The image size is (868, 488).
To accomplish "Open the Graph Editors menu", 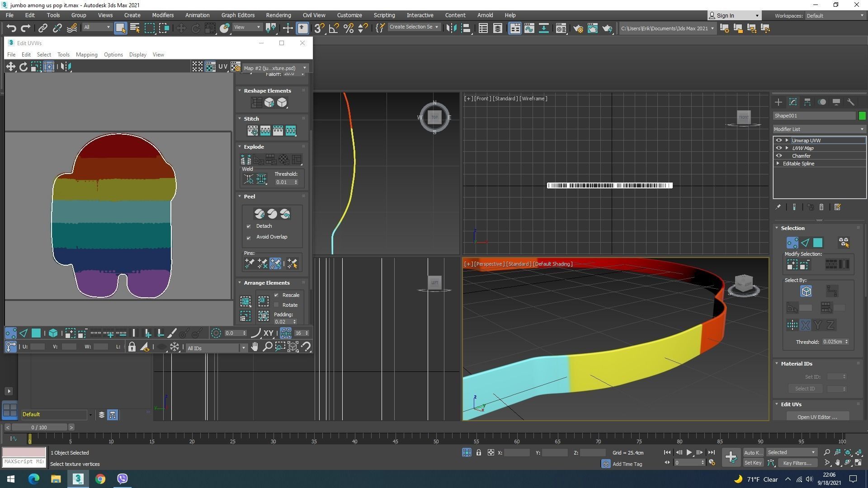I will (238, 15).
